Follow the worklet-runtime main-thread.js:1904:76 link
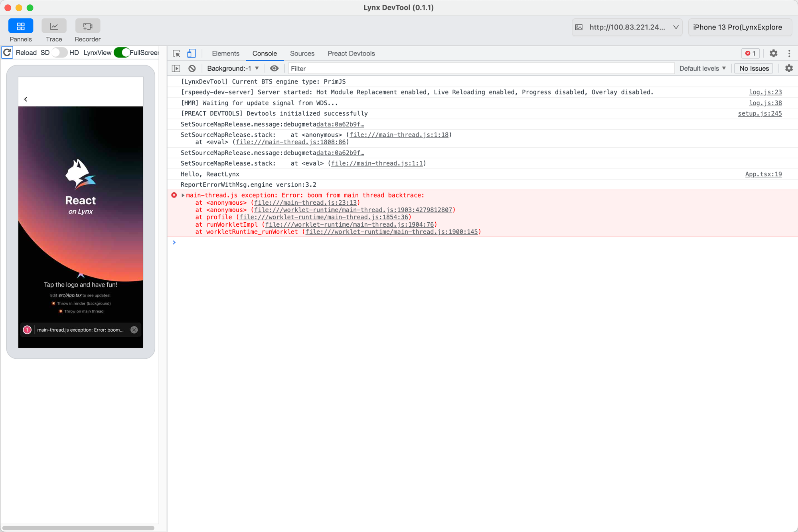The width and height of the screenshot is (798, 532). [x=350, y=224]
